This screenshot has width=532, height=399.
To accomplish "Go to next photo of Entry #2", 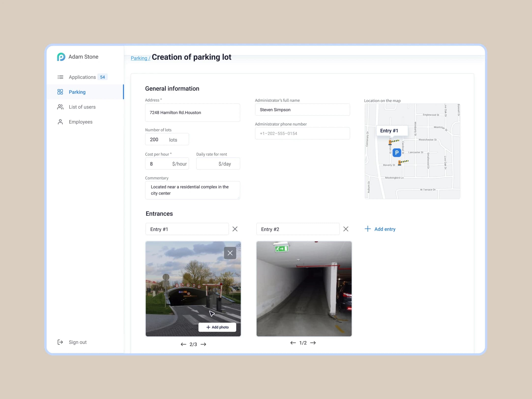I will pyautogui.click(x=313, y=343).
